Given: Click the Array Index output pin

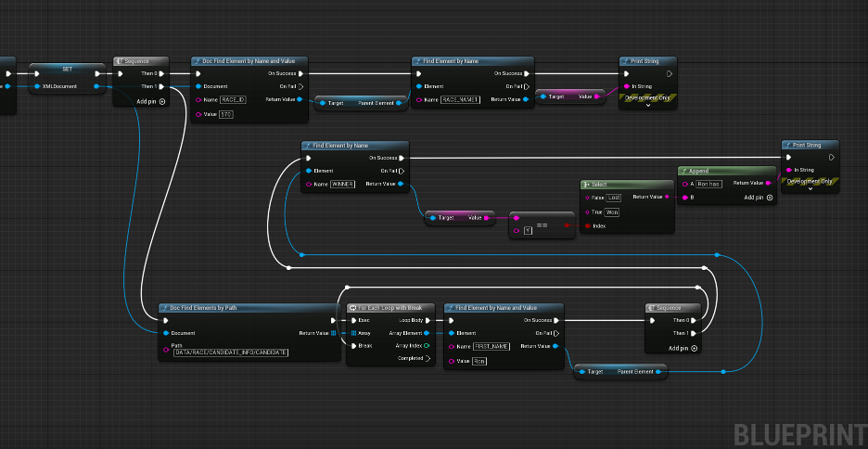Looking at the screenshot, I should pyautogui.click(x=427, y=346).
